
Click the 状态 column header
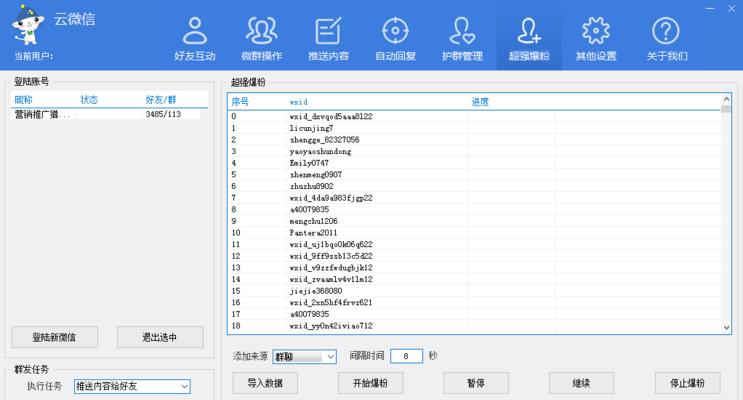pos(89,100)
